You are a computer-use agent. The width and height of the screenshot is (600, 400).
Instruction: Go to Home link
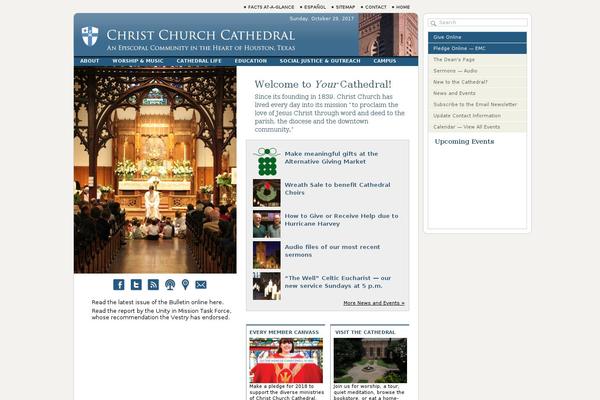[x=403, y=7]
